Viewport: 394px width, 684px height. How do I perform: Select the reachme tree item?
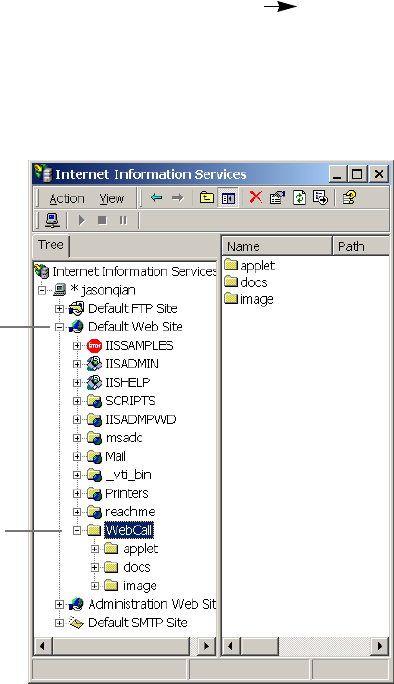tap(130, 512)
